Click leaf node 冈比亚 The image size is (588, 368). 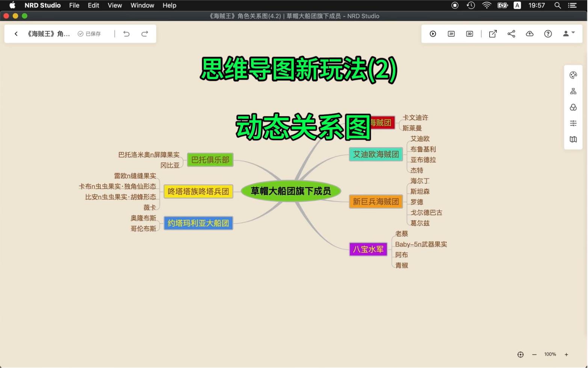(170, 165)
